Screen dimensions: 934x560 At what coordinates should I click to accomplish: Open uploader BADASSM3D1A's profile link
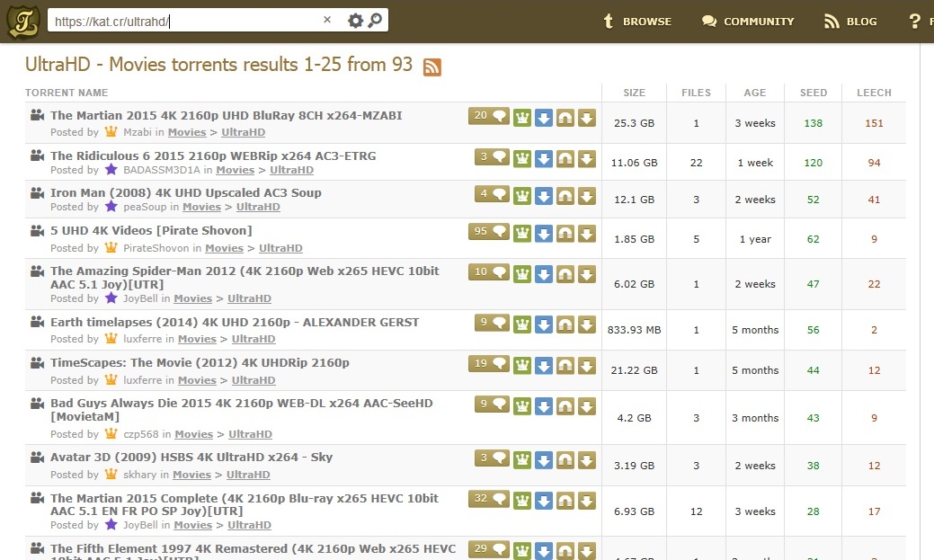[162, 170]
